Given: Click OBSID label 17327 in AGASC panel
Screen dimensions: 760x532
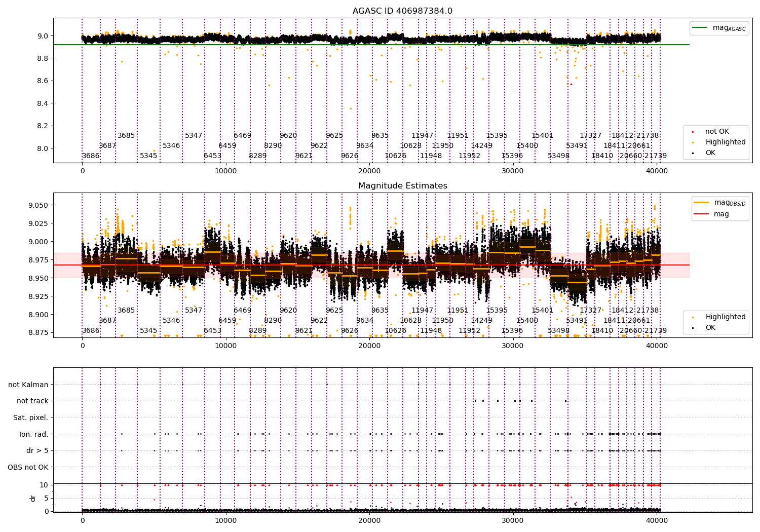Looking at the screenshot, I should (590, 135).
